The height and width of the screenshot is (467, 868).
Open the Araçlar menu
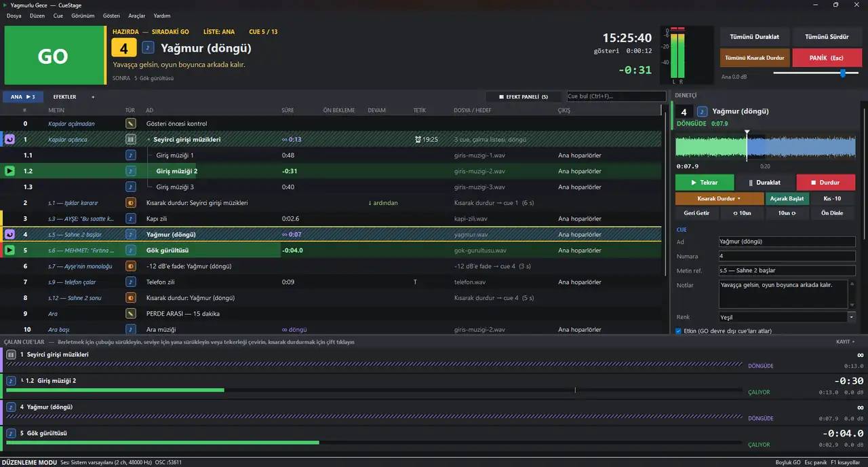[137, 16]
